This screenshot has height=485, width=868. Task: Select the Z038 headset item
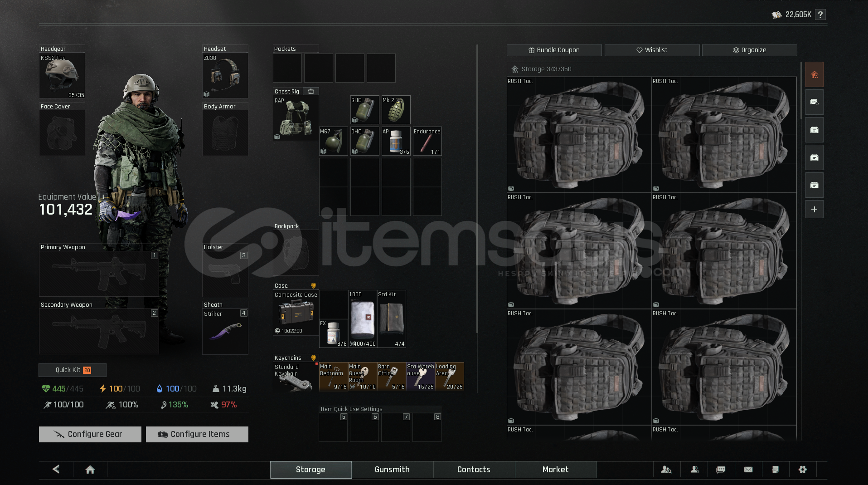point(225,76)
